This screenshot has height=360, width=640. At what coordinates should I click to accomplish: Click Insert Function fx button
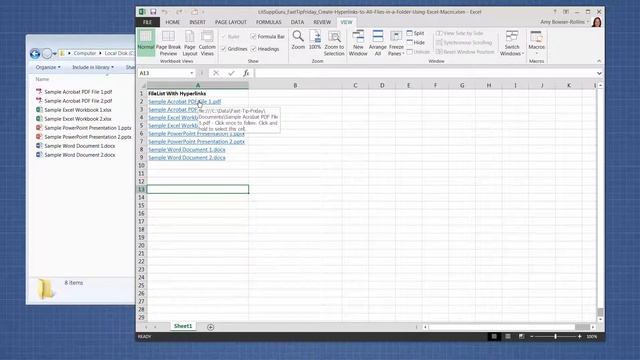click(246, 73)
